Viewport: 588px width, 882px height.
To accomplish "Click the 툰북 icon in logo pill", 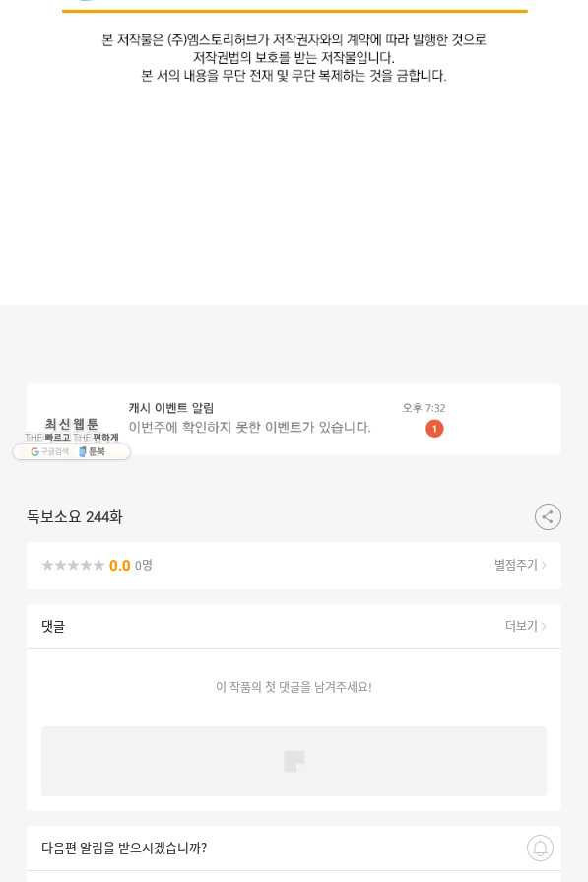I will pos(92,451).
